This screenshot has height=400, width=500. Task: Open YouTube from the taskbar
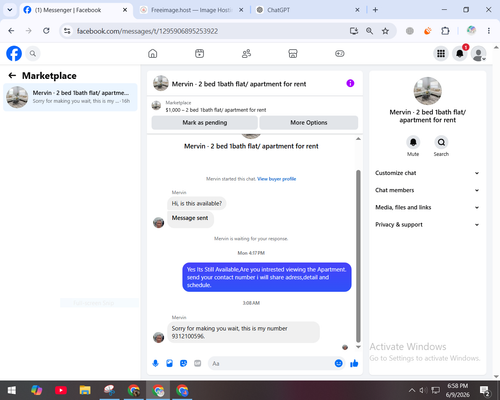click(x=61, y=390)
